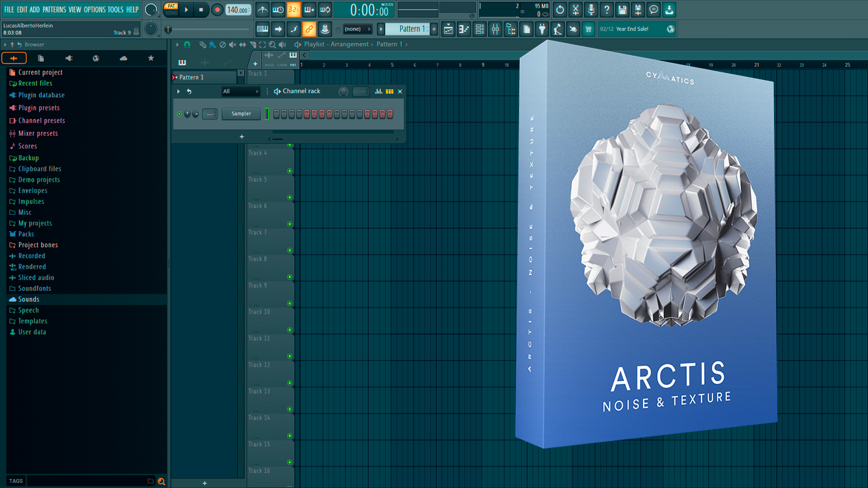Open the FILE menu
This screenshot has width=868, height=488.
tap(9, 10)
